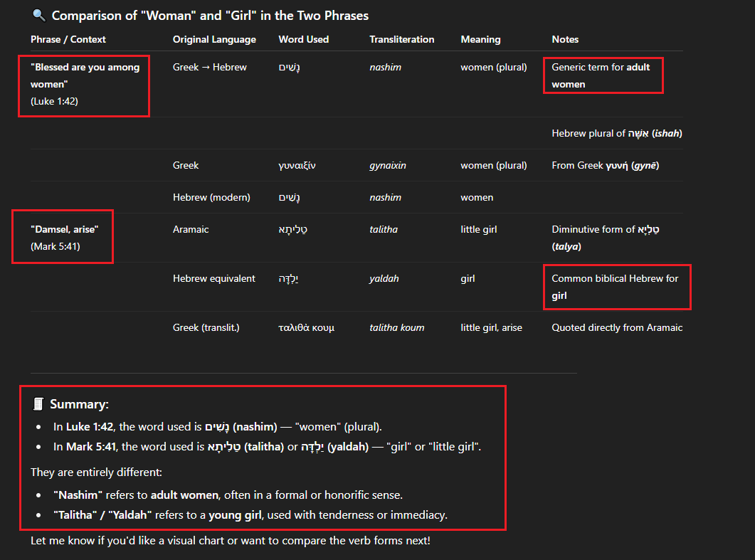Click the note Diminutive form of talya
The height and width of the screenshot is (560, 755).
click(x=606, y=238)
